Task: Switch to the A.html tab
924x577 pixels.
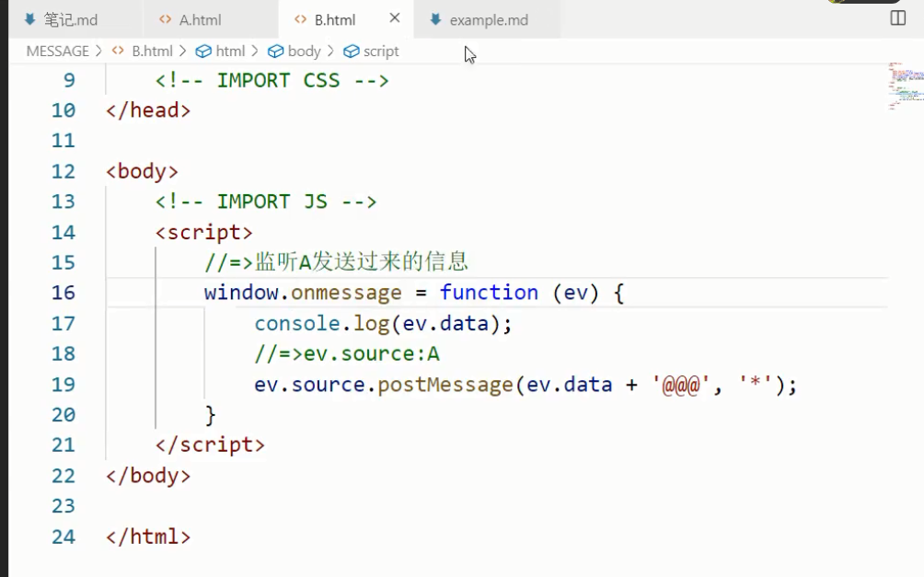Action: (211, 19)
